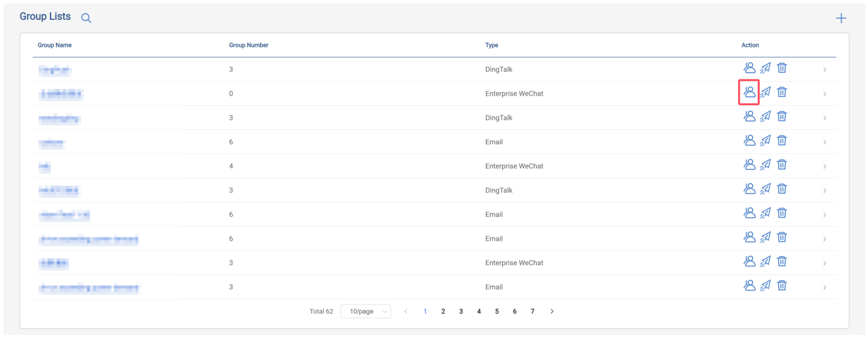Click paper plane icon in the first row
This screenshot has height=338, width=868.
[765, 68]
